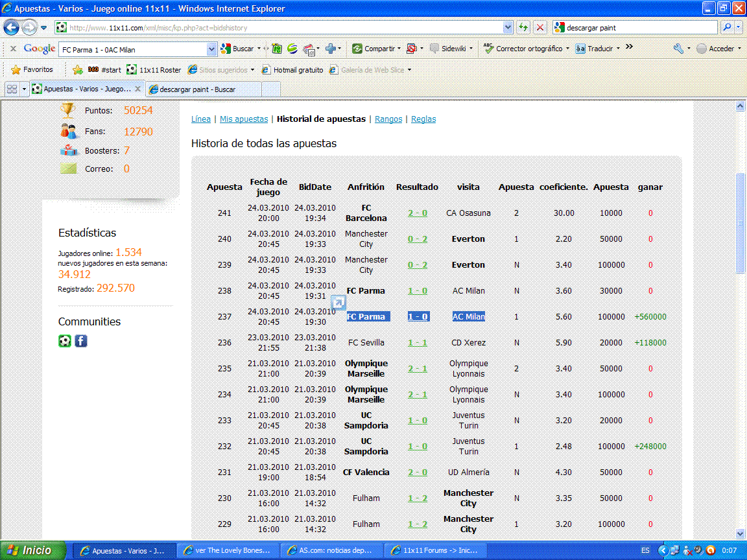This screenshot has height=560, width=747.
Task: Expand the Google toolbar search dropdown
Action: [x=211, y=49]
